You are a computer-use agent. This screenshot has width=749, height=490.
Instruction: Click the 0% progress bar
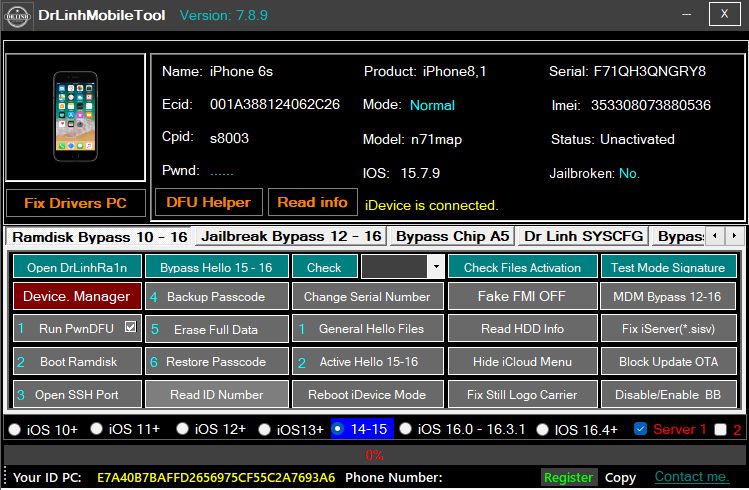[x=374, y=455]
